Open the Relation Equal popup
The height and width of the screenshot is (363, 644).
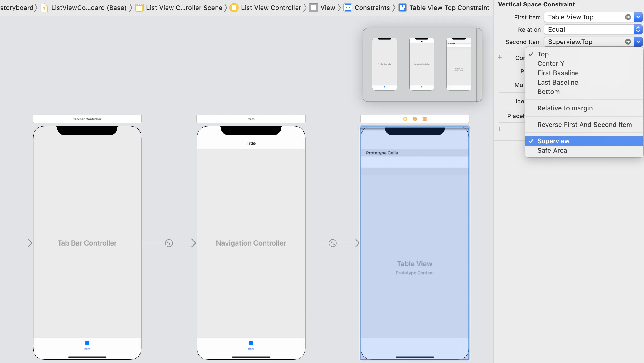[592, 29]
